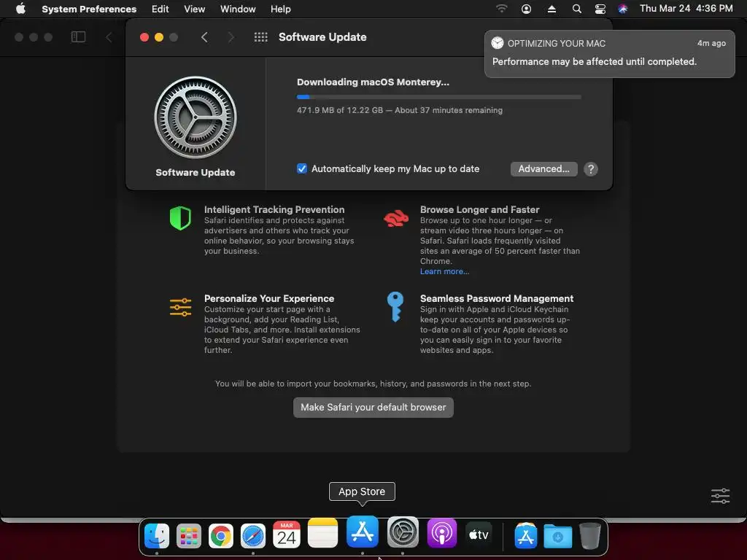Open Launchpad from the Dock
Image resolution: width=747 pixels, height=560 pixels.
(x=189, y=536)
